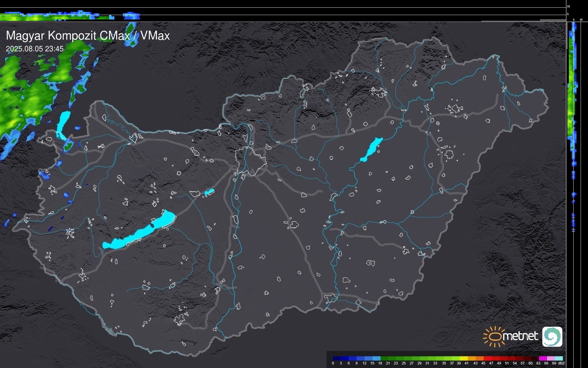Click the gray vertical scrollbar handle at the top right
This screenshot has height=368, width=588.
point(566,35)
